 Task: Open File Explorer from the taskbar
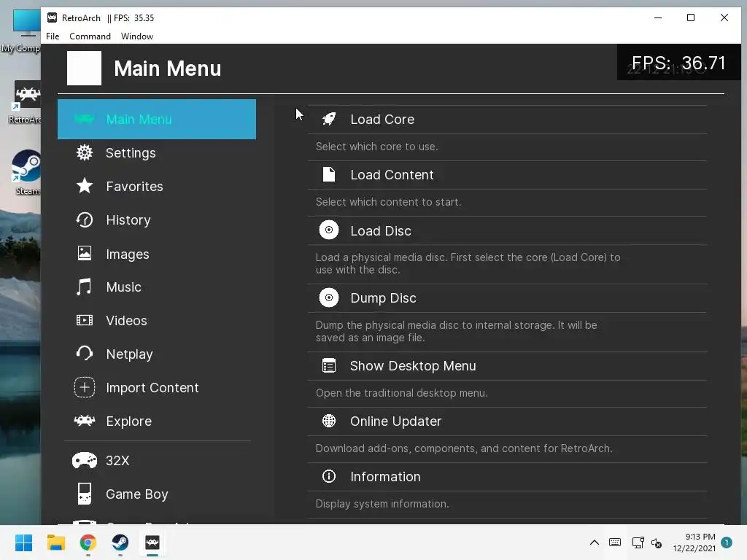click(x=55, y=542)
